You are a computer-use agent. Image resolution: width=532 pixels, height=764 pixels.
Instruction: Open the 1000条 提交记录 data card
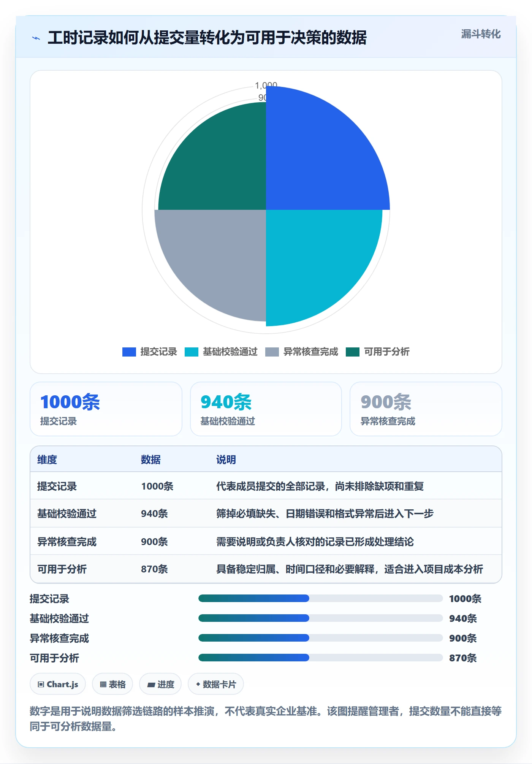click(106, 409)
